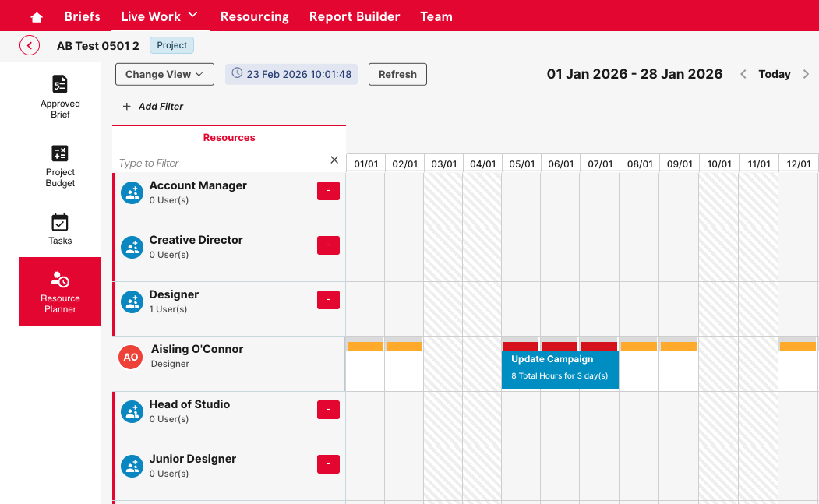Open the Briefs menu

pyautogui.click(x=82, y=16)
